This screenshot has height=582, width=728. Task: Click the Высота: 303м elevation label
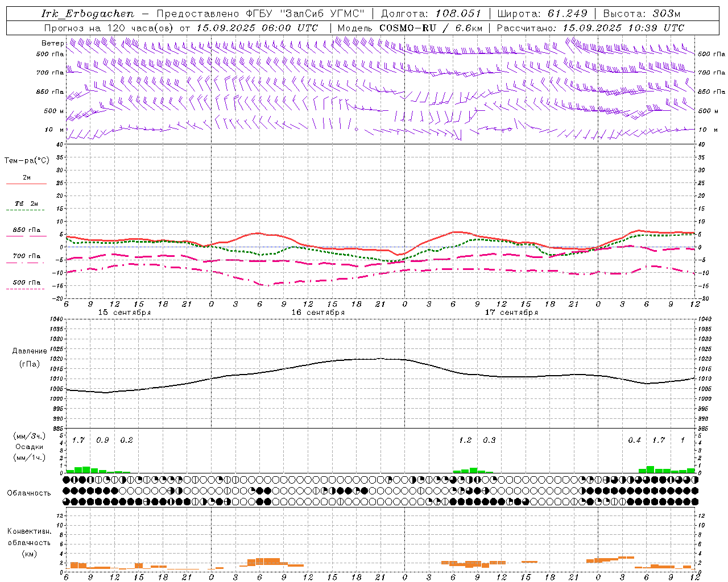point(642,14)
